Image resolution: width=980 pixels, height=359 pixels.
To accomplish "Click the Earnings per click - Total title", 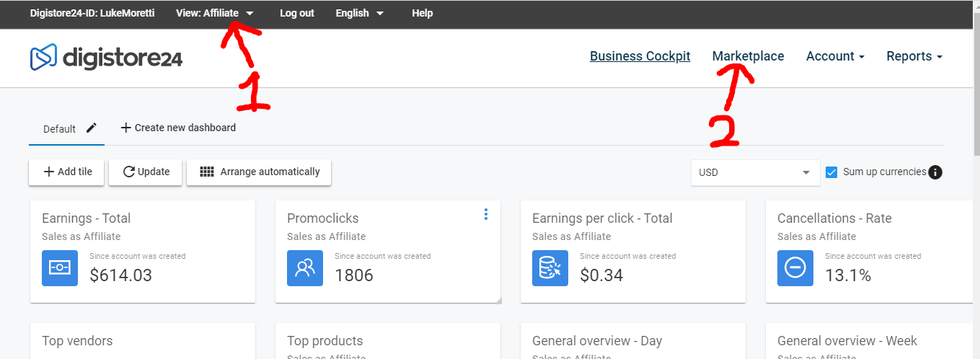I will 602,218.
